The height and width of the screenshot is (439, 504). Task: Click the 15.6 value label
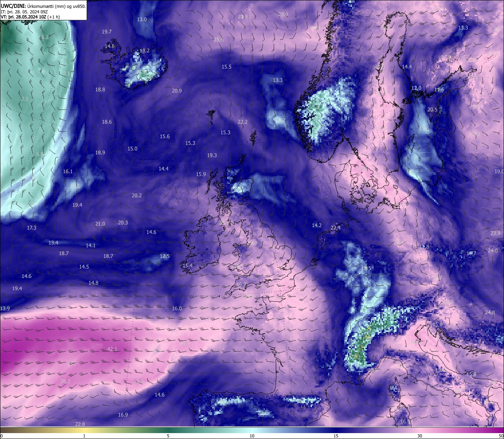point(165,136)
